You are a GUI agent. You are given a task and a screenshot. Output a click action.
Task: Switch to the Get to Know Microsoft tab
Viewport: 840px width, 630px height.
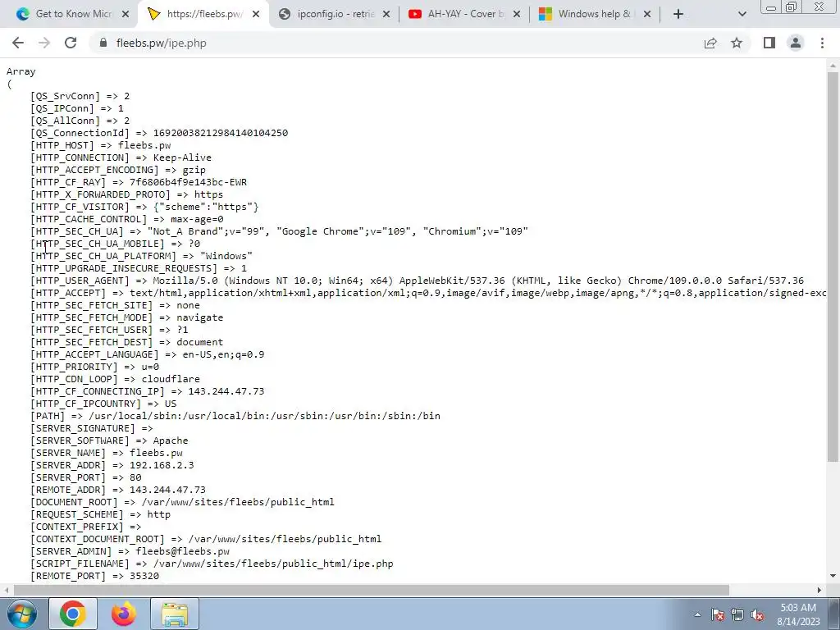[x=73, y=14]
